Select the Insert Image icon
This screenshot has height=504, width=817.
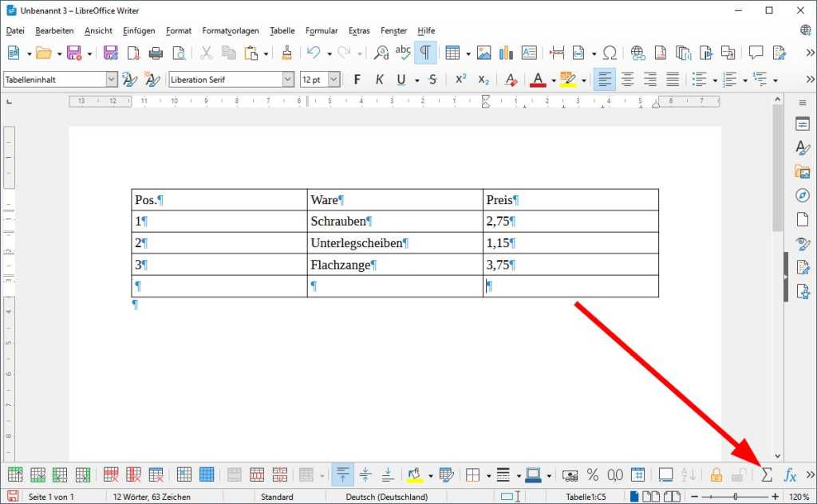pos(483,53)
